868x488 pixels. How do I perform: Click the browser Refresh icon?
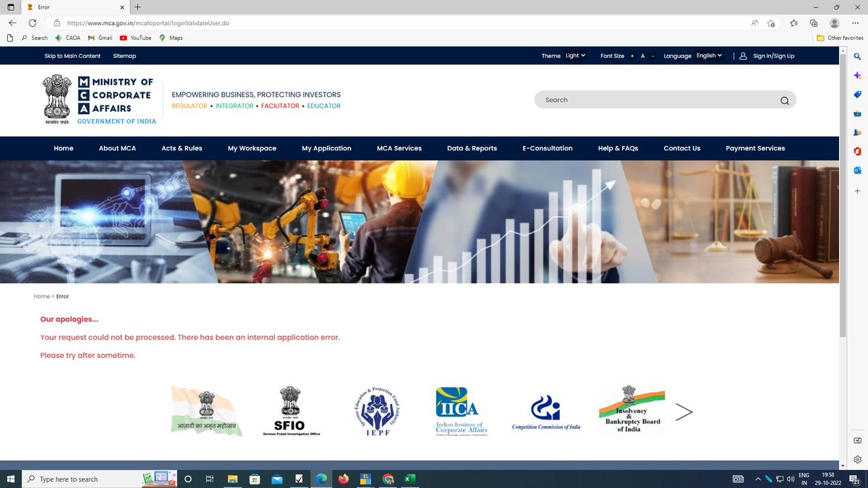tap(33, 23)
